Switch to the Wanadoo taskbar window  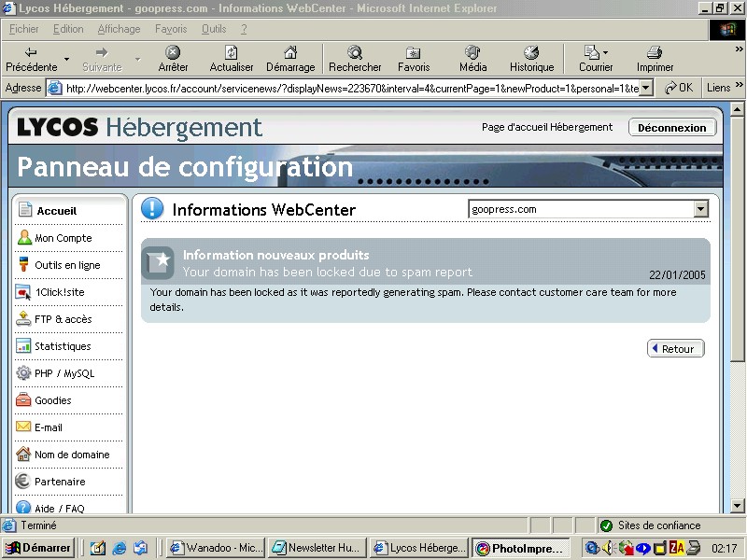[217, 548]
